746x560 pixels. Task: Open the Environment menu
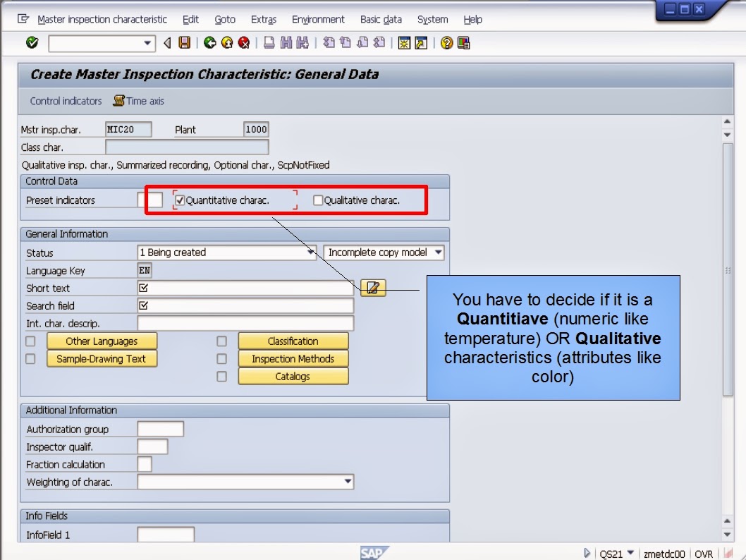(318, 19)
